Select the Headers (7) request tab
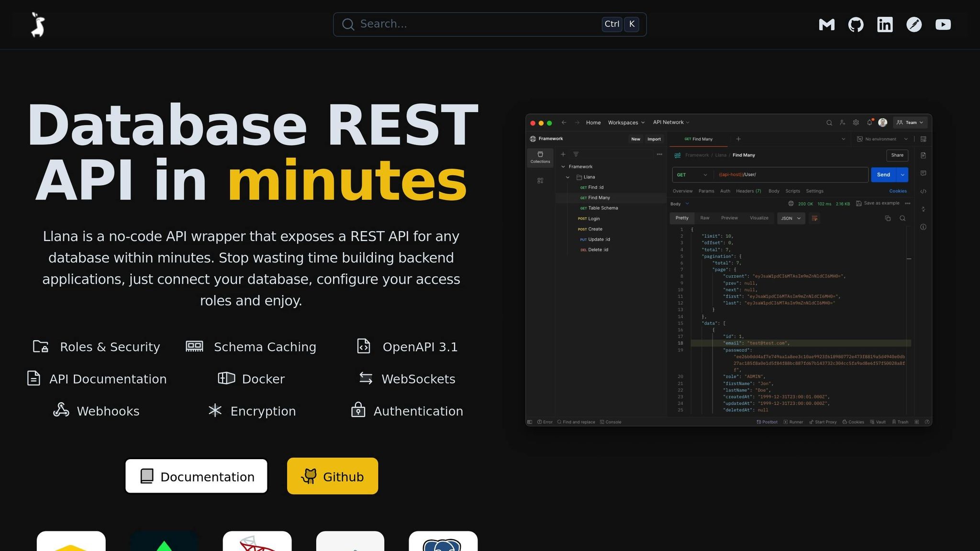This screenshot has width=980, height=551. coord(748,191)
